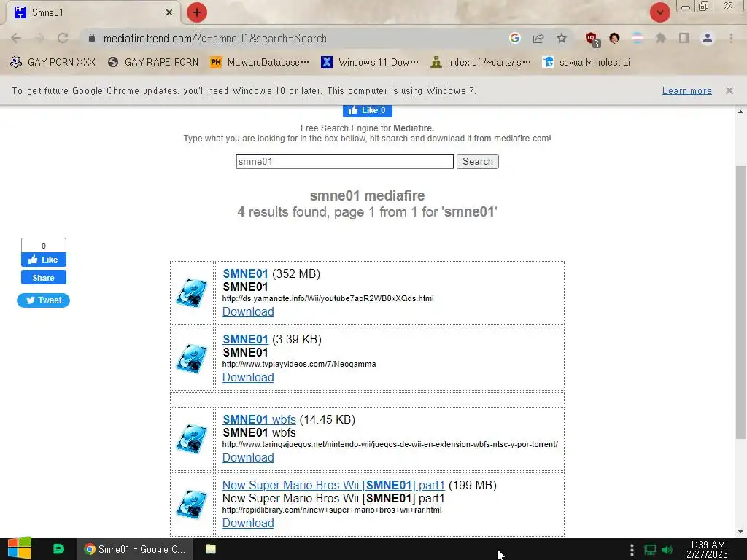Show hidden tray icons via the dots
The height and width of the screenshot is (560, 747).
click(632, 550)
